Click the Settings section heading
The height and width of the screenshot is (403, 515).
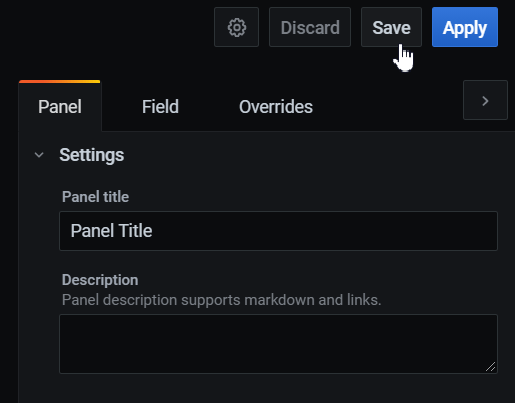click(92, 155)
